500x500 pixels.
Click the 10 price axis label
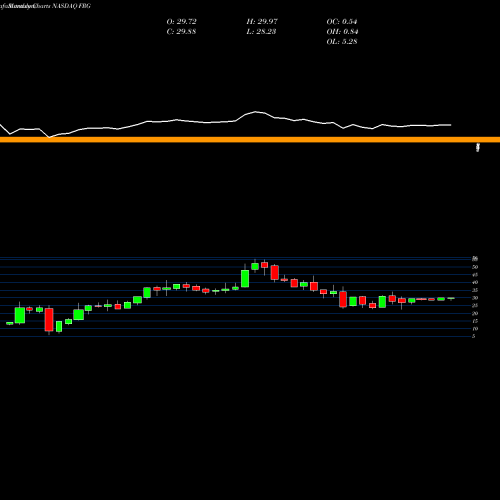click(x=475, y=329)
